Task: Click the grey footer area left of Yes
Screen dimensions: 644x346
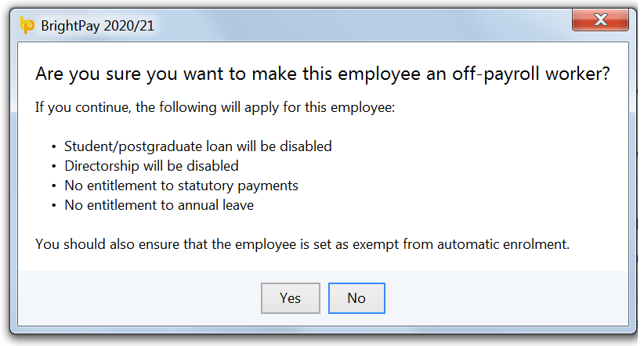Action: [x=141, y=297]
